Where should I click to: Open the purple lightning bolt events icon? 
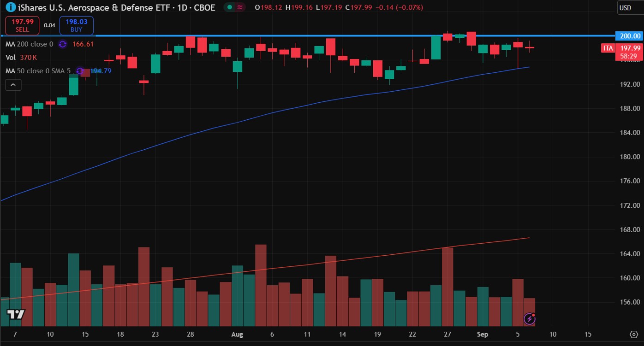530,318
